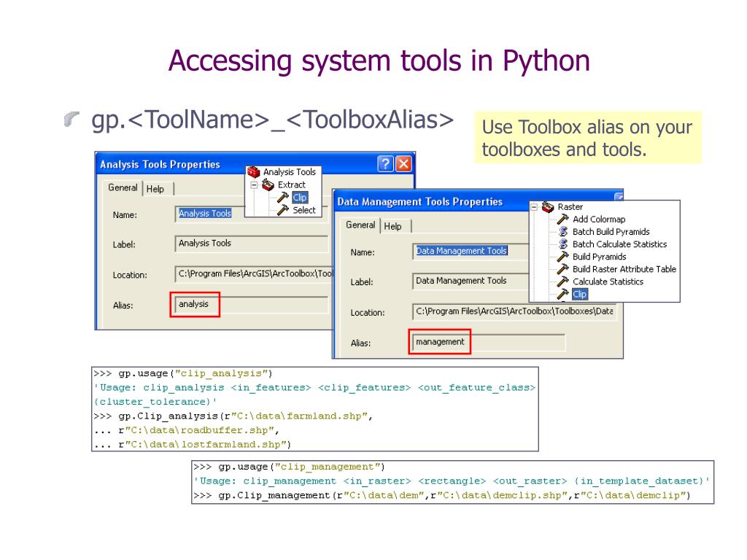This screenshot has height=560, width=747.
Task: Click the help question mark in Analysis Tools Properties
Action: (x=385, y=164)
